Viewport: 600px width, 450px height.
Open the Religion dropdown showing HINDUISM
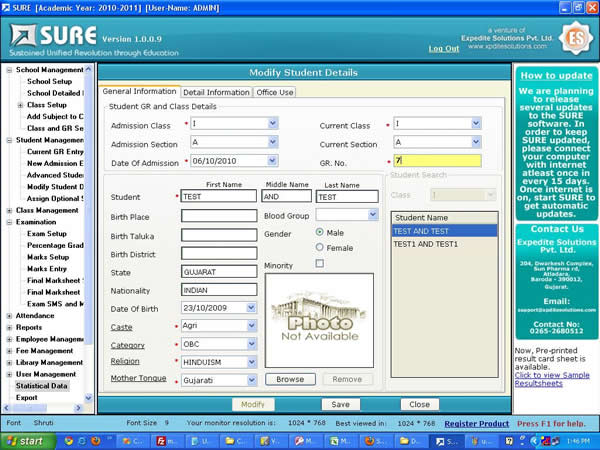(251, 362)
